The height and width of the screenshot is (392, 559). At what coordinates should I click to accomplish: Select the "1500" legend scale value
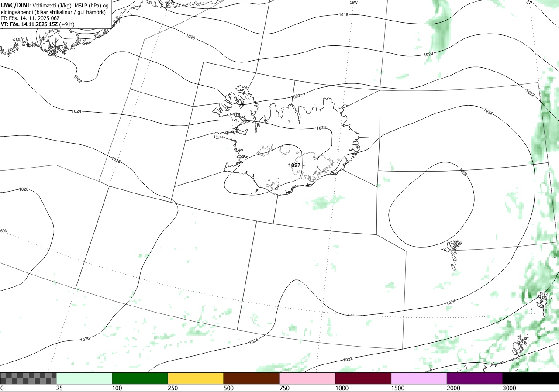click(398, 388)
